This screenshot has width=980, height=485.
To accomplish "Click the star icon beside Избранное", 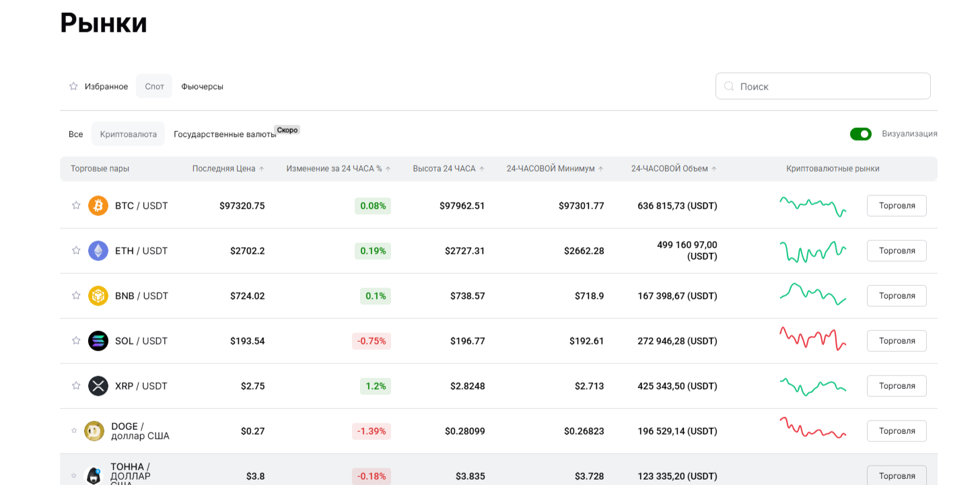I will pyautogui.click(x=73, y=86).
